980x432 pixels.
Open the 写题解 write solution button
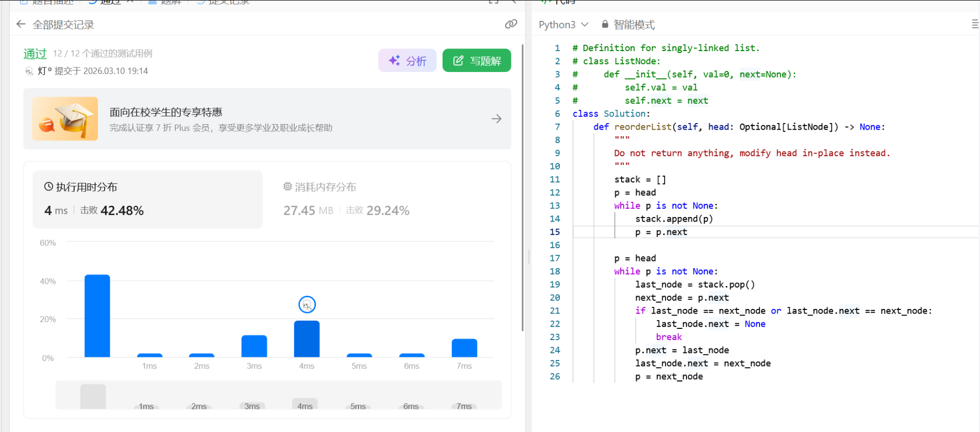pyautogui.click(x=476, y=61)
